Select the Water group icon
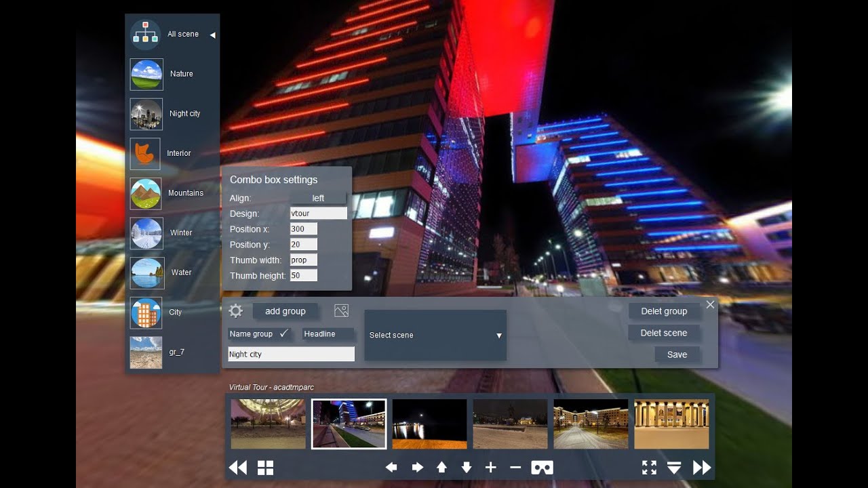The height and width of the screenshot is (488, 868). [147, 273]
